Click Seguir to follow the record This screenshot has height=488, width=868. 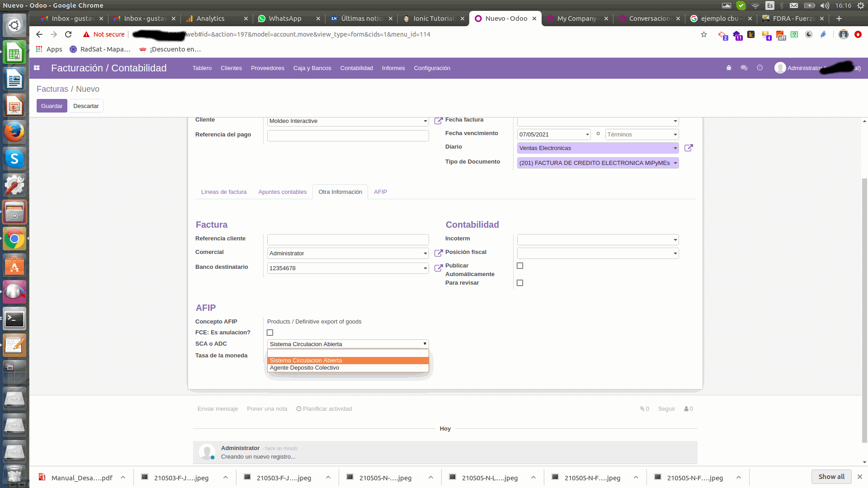[x=666, y=409]
